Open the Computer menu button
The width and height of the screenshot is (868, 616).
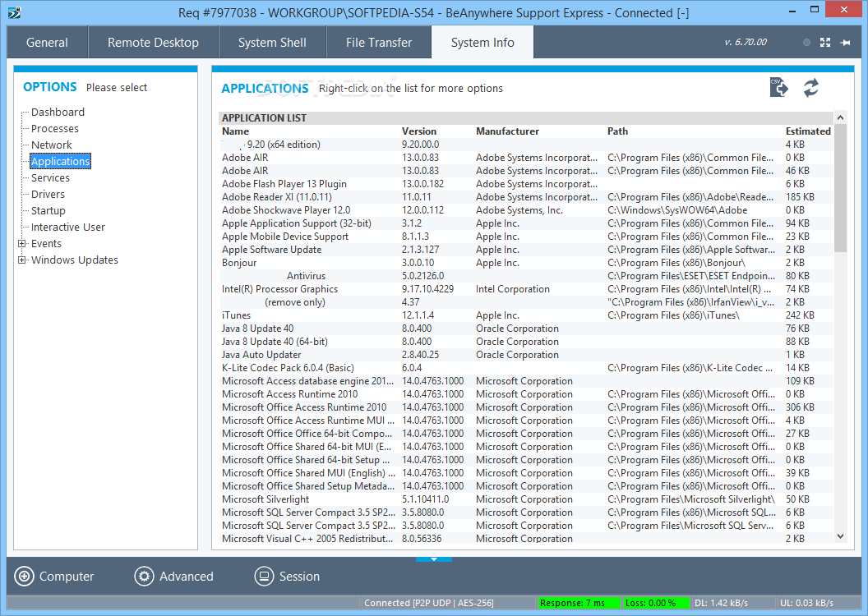coord(54,577)
